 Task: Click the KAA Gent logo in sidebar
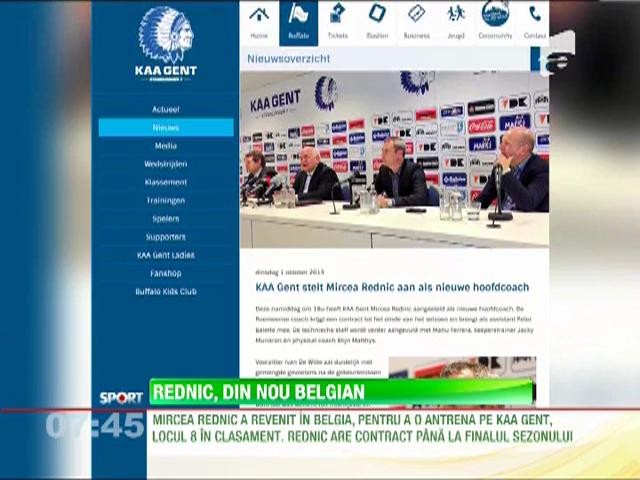point(166,43)
